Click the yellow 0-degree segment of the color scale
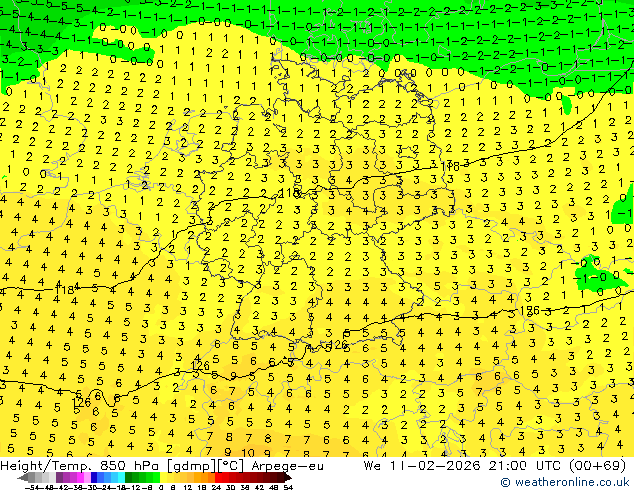This screenshot has width=634, height=490. pos(163,478)
